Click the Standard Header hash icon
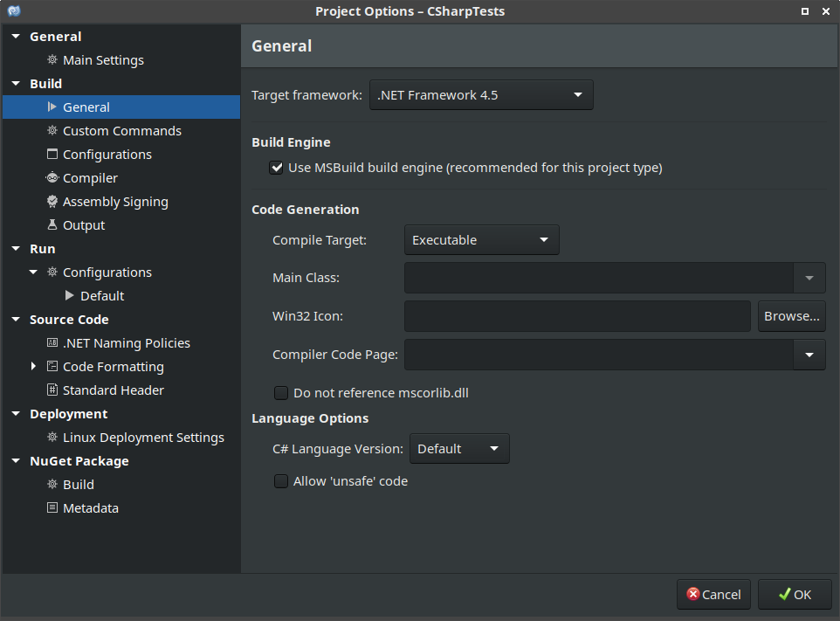This screenshot has height=621, width=840. [52, 390]
